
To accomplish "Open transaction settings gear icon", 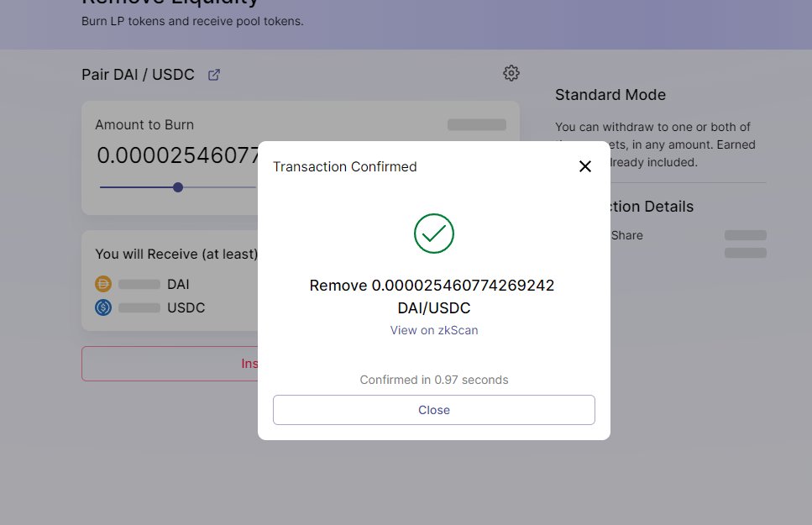I will 511,73.
